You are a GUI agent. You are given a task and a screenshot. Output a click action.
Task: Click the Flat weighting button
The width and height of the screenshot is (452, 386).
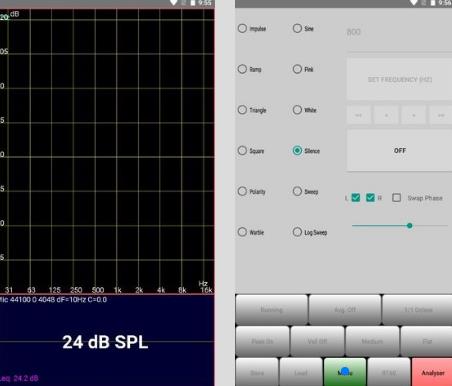[426, 341]
